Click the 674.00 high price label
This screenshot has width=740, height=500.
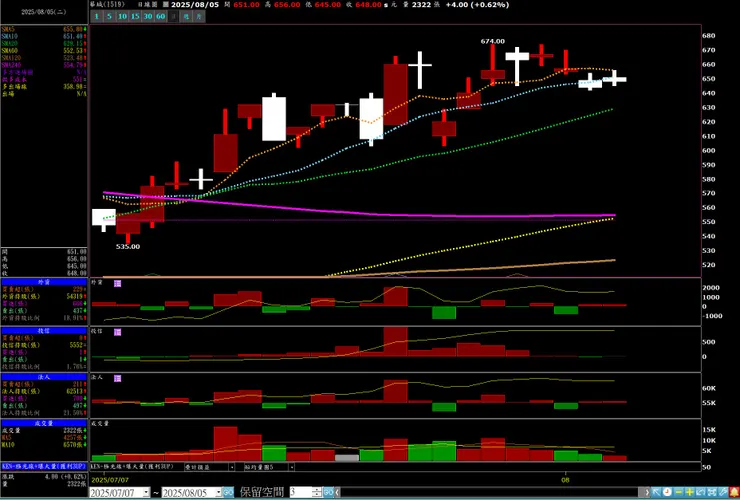[x=493, y=42]
